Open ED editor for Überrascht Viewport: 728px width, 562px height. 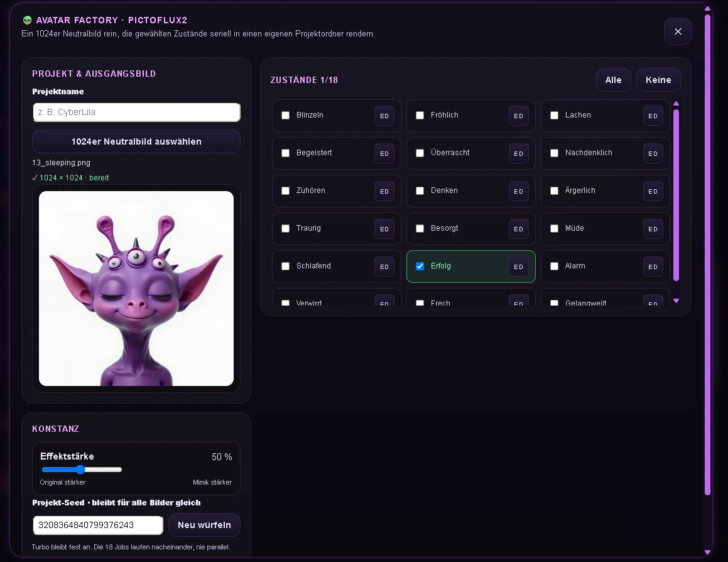[x=519, y=153]
